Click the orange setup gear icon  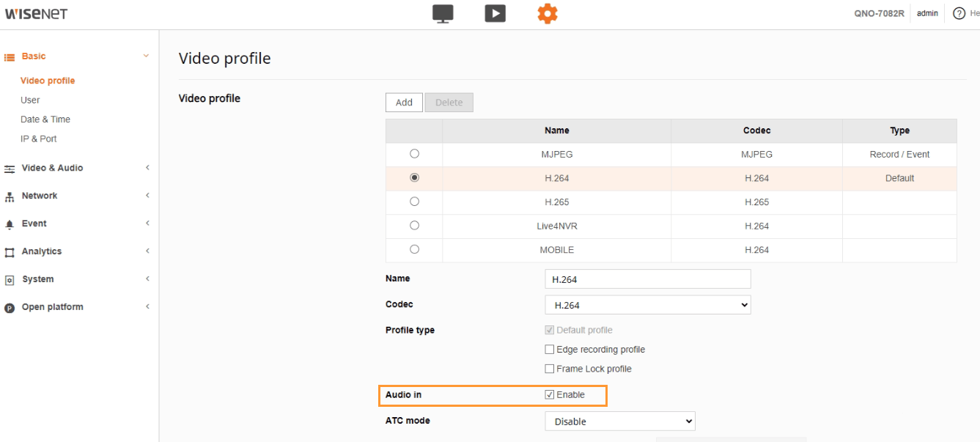tap(548, 14)
